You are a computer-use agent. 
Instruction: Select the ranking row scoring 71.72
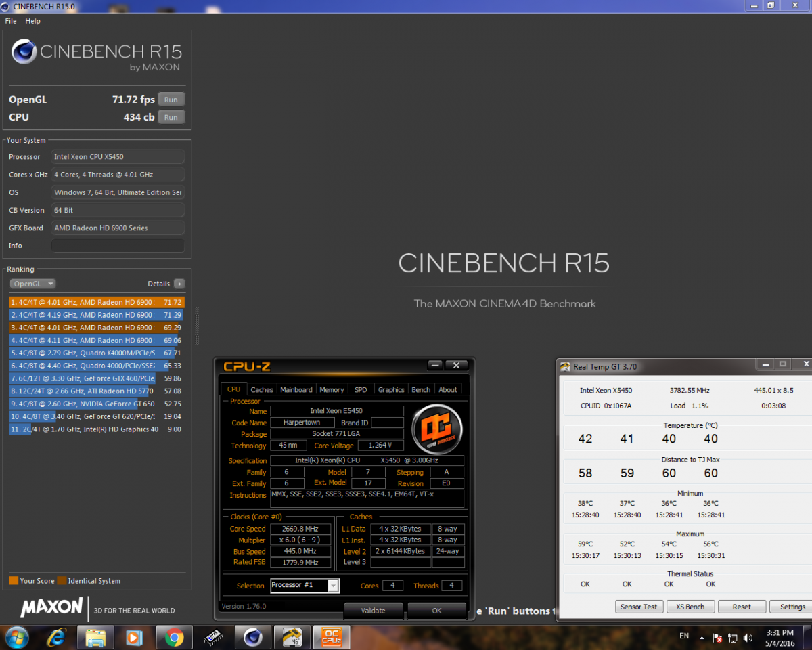97,302
